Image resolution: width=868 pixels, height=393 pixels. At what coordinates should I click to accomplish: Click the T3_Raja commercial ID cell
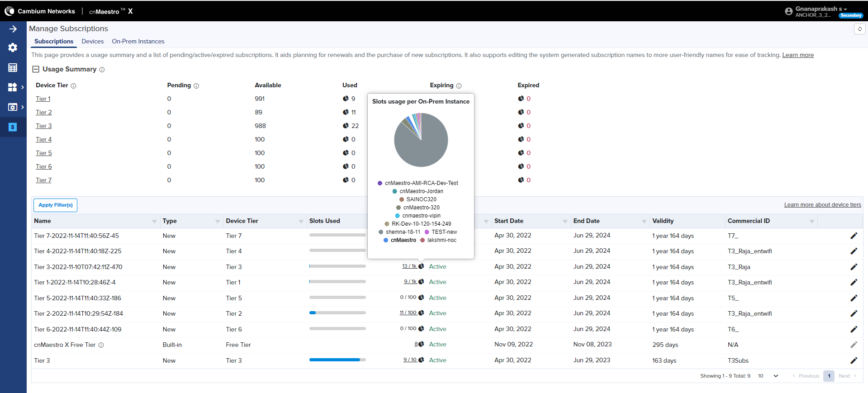click(x=739, y=267)
